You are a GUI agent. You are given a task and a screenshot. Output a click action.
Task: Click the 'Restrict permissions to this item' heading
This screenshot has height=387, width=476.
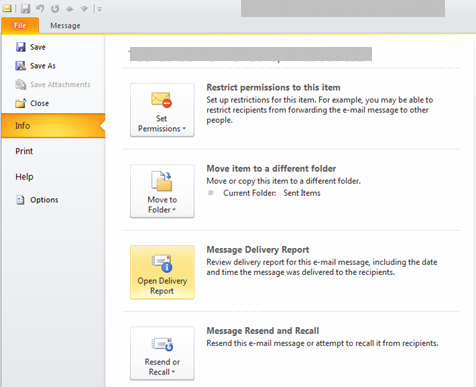[x=273, y=88]
